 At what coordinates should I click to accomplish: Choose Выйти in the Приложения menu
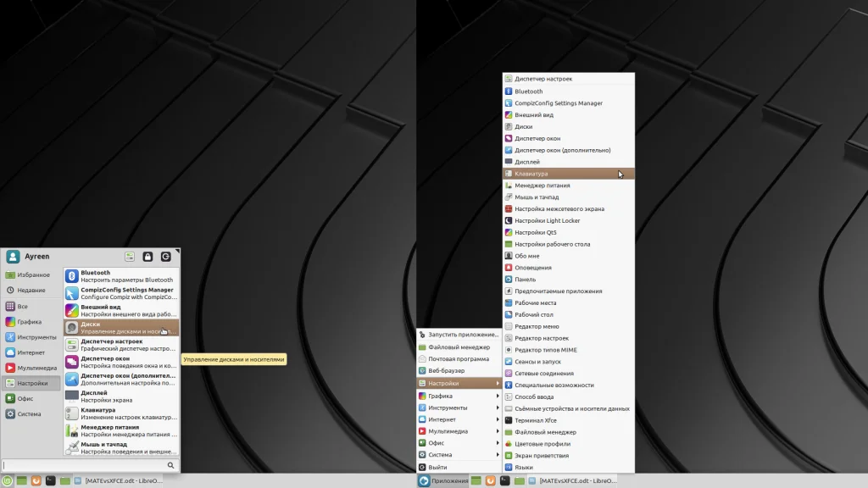point(459,468)
